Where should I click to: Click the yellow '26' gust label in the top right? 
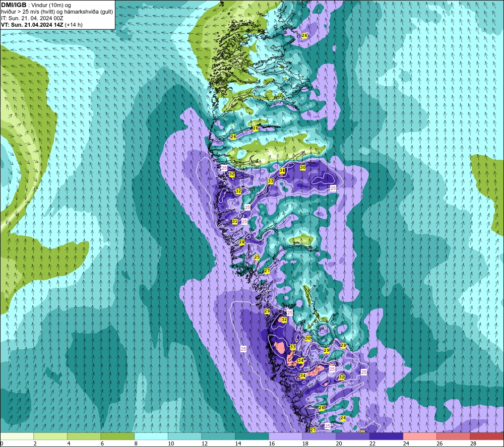pos(304,35)
